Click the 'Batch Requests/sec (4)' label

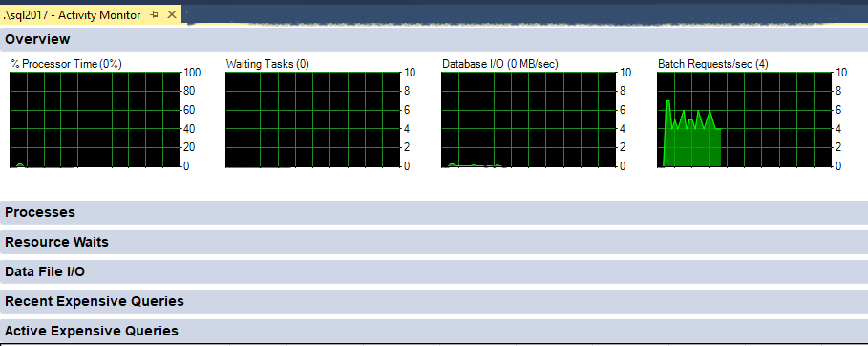click(x=713, y=64)
